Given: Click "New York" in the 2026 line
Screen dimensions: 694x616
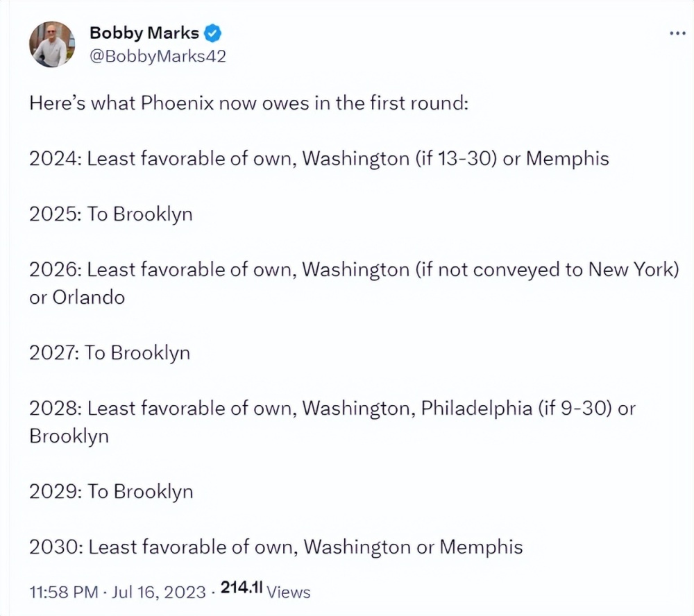Looking at the screenshot, I should pos(632,269).
